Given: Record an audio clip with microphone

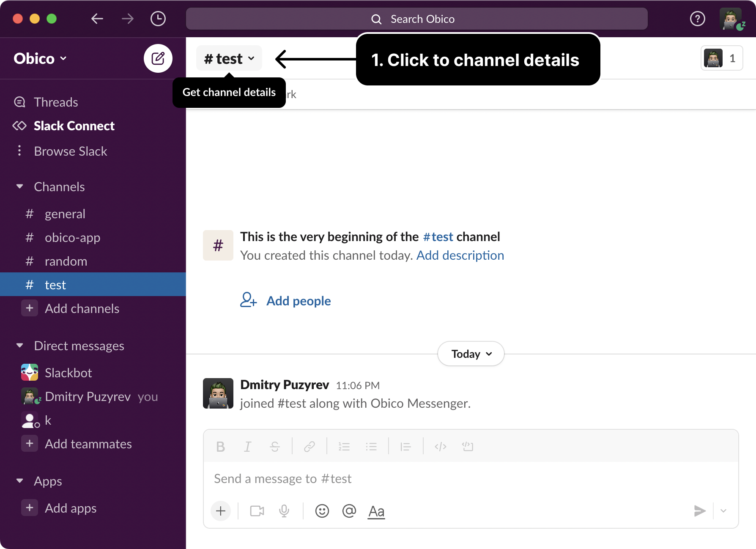Looking at the screenshot, I should (x=284, y=511).
